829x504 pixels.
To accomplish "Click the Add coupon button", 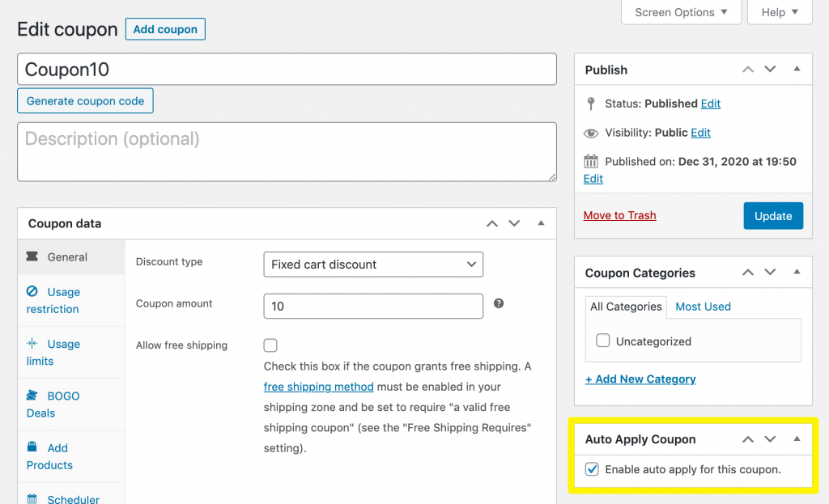I will (165, 29).
